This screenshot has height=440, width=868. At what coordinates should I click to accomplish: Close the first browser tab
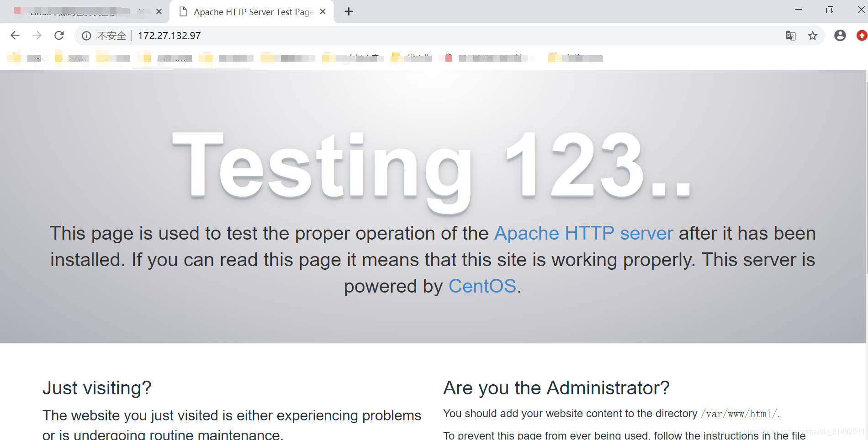point(159,11)
